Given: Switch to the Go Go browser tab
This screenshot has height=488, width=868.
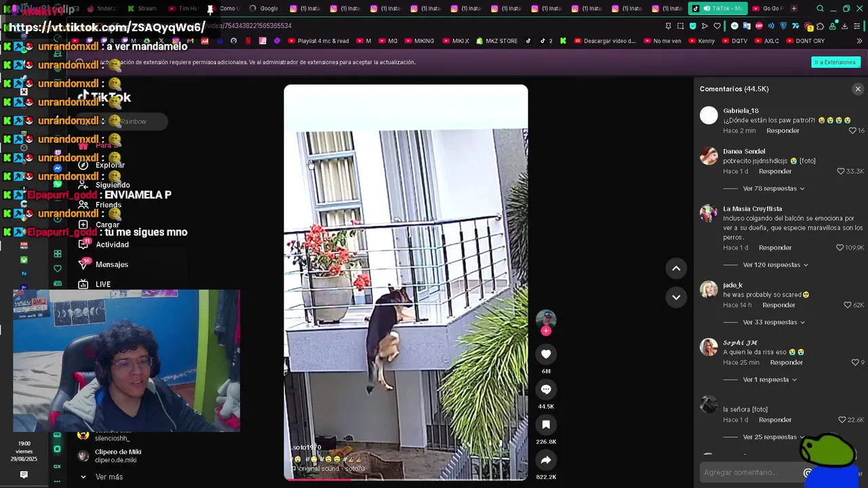Looking at the screenshot, I should [768, 9].
